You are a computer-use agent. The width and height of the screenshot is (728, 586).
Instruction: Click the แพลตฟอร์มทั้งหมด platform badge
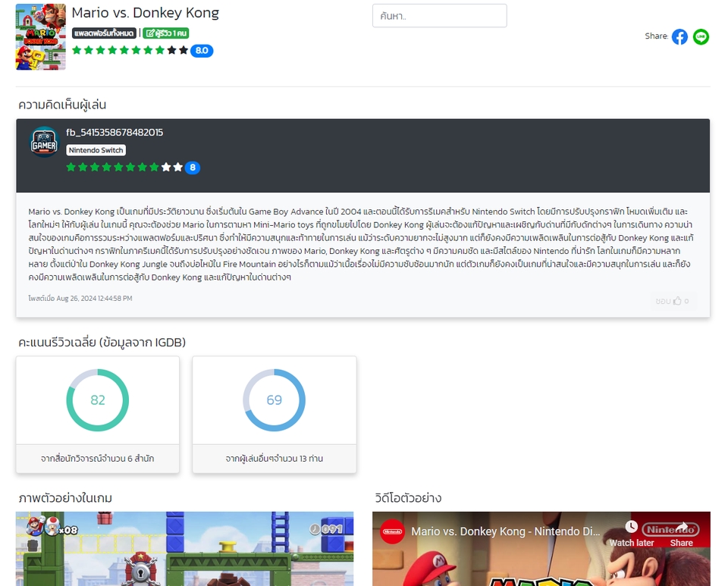coord(105,33)
